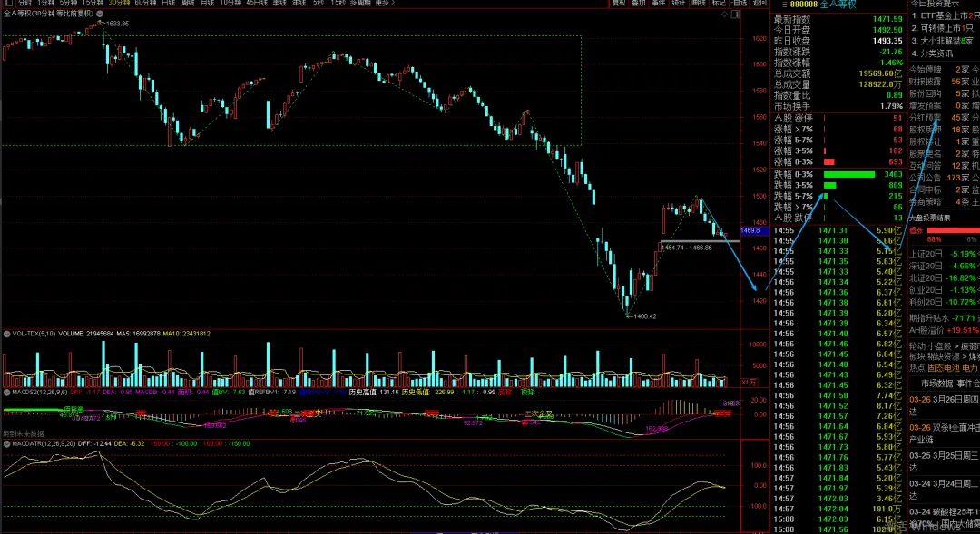Switch to 年线 yearly chart
The image size is (980, 534).
point(299,3)
